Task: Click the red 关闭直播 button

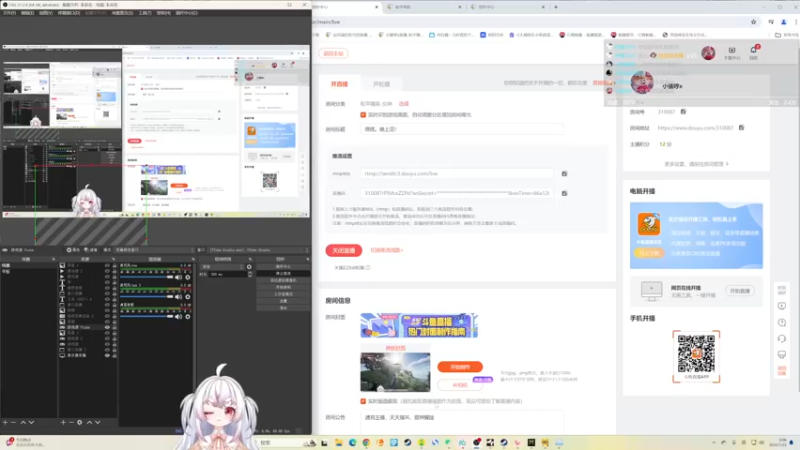Action: pos(344,251)
